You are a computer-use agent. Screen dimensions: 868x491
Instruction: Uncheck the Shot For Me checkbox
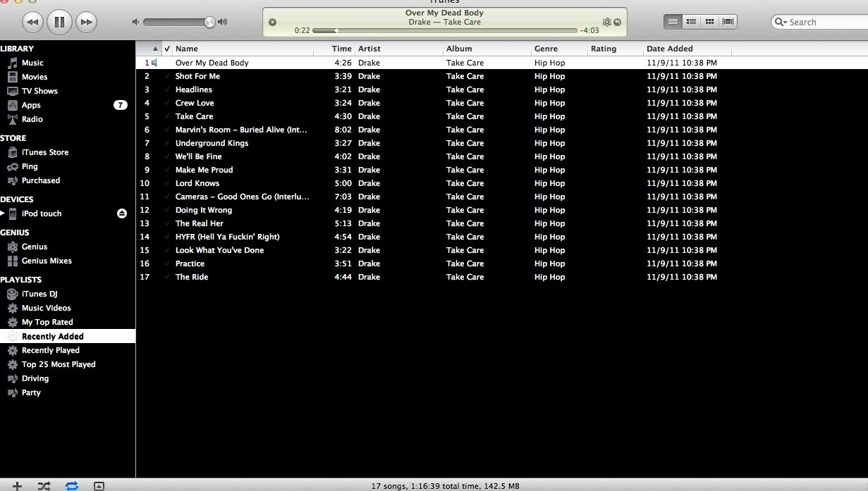[x=167, y=76]
